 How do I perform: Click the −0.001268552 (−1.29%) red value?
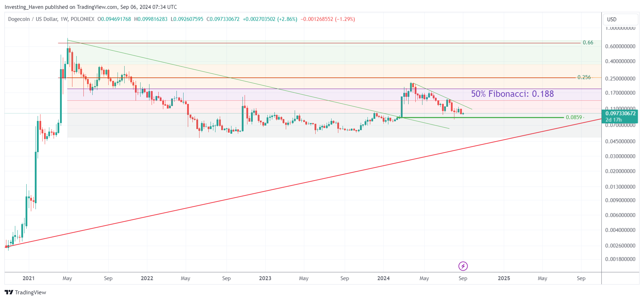[x=328, y=19]
